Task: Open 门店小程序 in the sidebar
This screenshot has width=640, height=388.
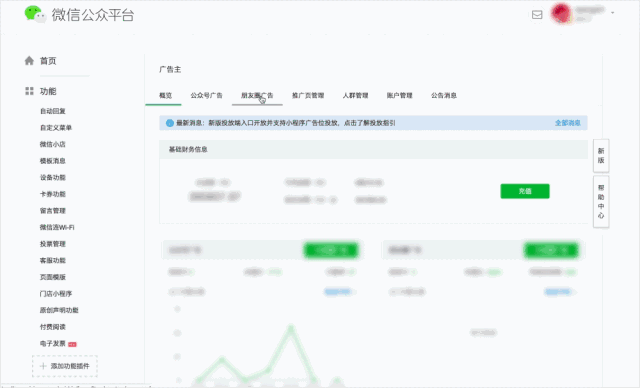Action: pyautogui.click(x=56, y=294)
